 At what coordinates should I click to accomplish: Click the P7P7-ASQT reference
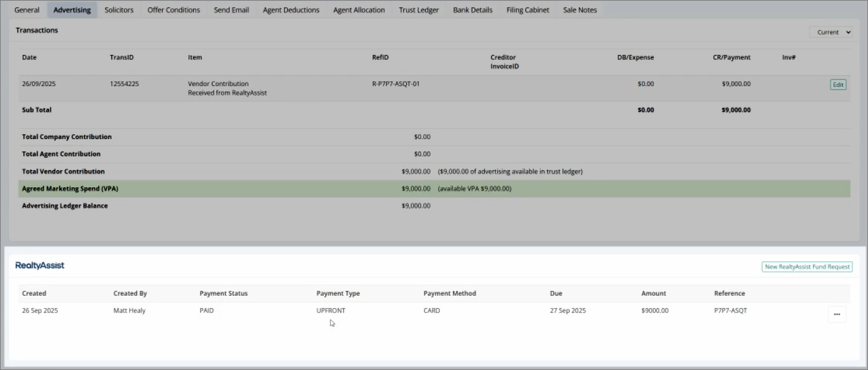coord(730,310)
